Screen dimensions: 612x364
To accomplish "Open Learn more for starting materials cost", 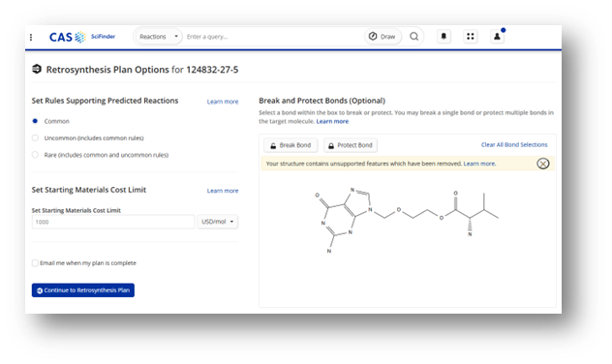I will pos(223,191).
